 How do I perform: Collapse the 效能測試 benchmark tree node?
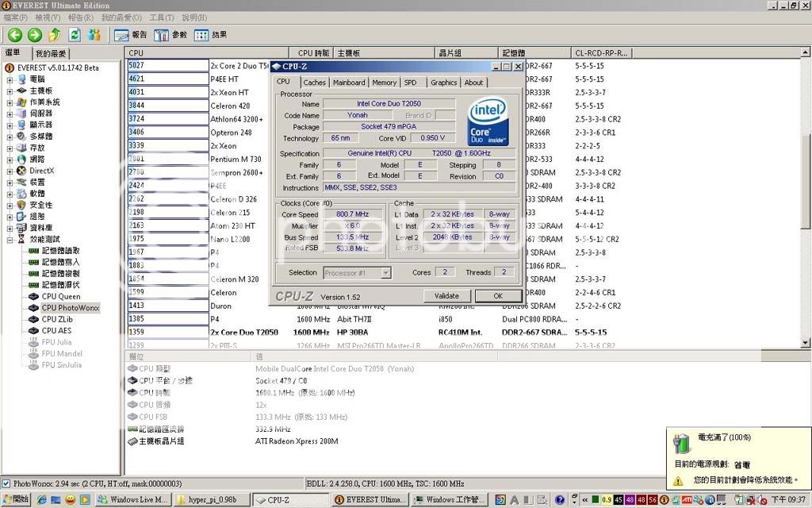(x=10, y=240)
